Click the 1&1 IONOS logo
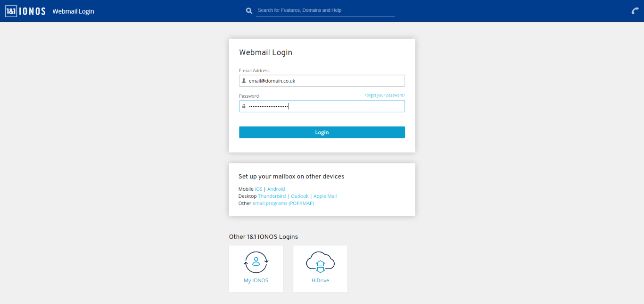This screenshot has width=644, height=304. coord(25,10)
